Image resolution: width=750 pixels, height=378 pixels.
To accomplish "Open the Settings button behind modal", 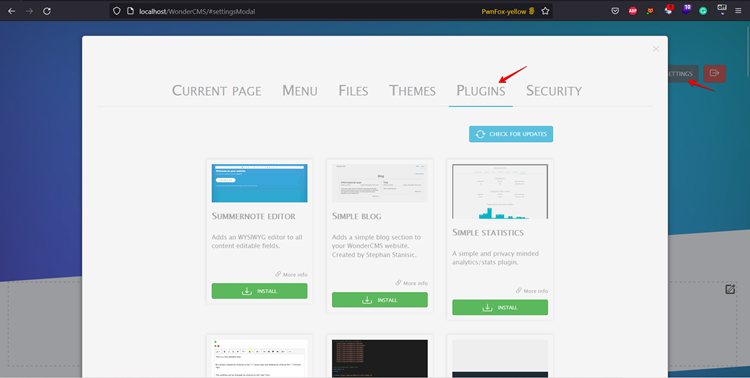I will [x=683, y=74].
